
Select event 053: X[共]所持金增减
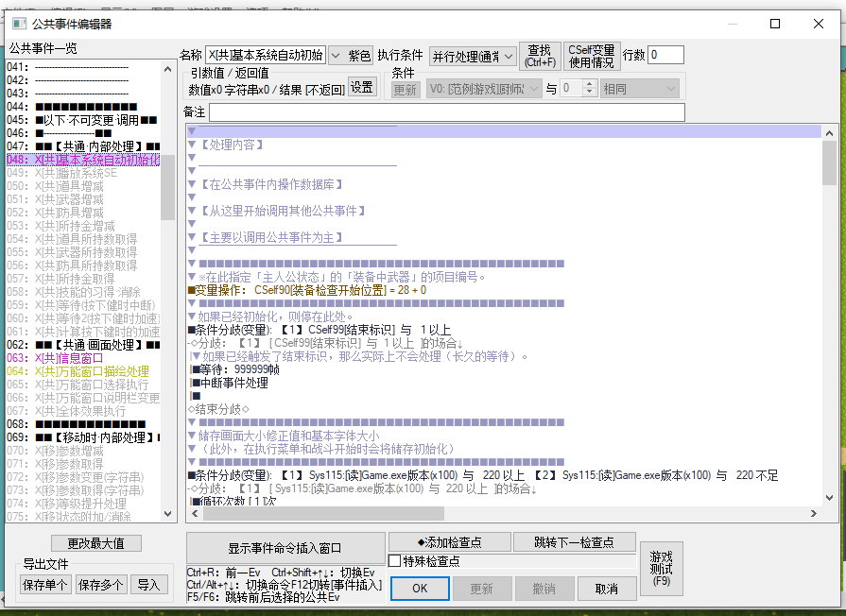pos(83,226)
